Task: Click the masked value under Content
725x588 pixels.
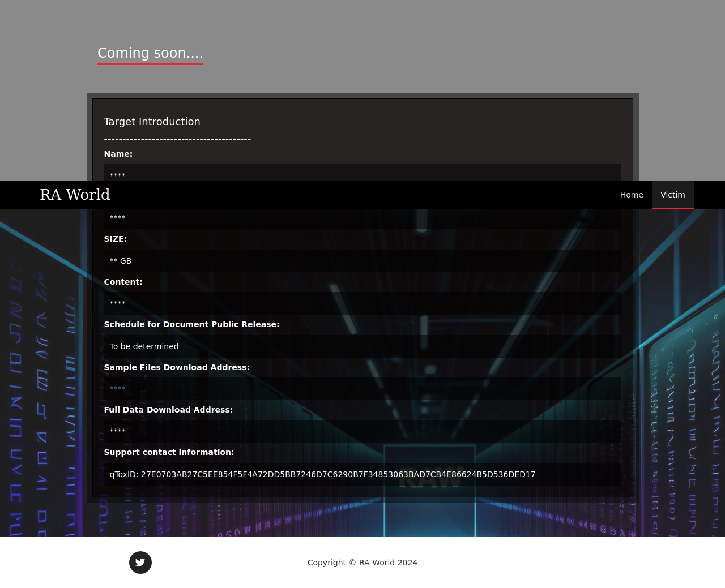Action: point(117,303)
